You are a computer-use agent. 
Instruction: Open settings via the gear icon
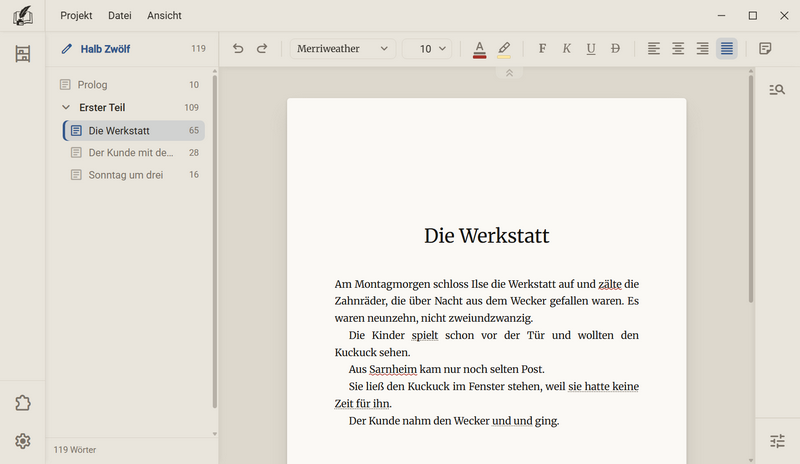23,441
